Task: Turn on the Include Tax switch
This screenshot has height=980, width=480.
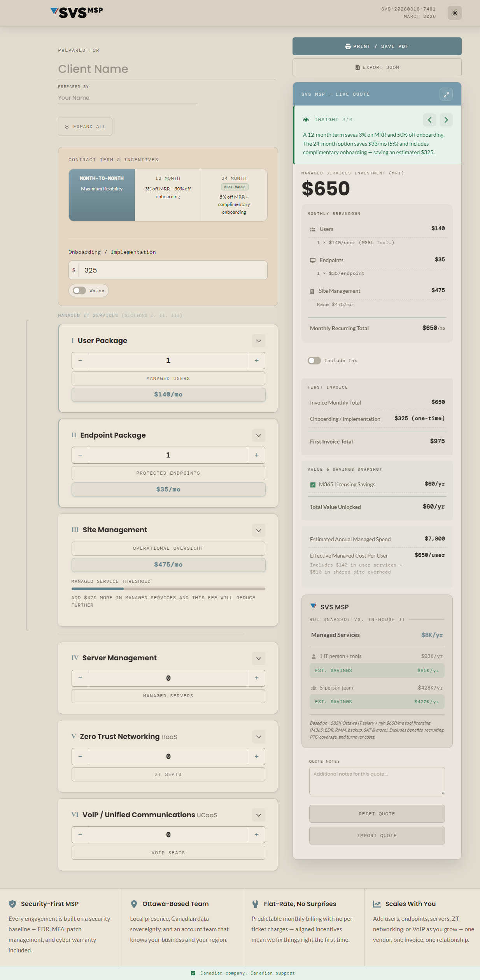Action: coord(314,361)
